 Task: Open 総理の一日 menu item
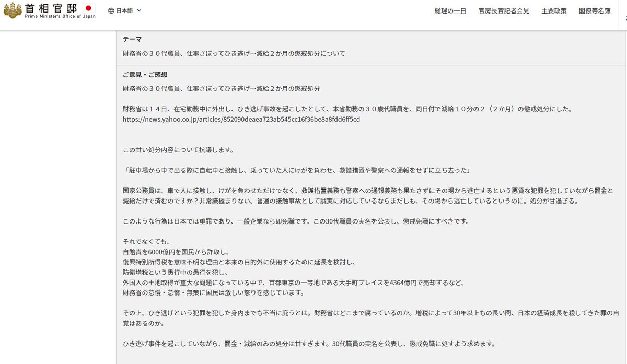(x=450, y=11)
